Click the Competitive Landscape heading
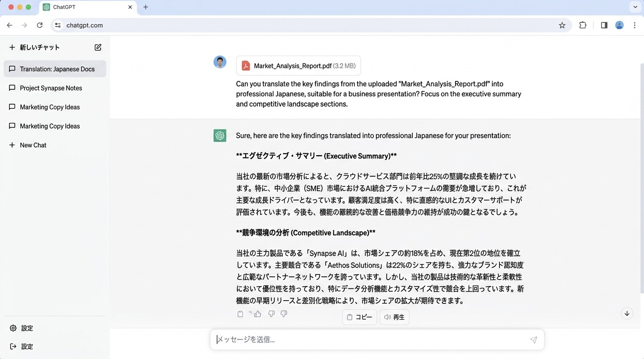644x359 pixels. pos(306,232)
